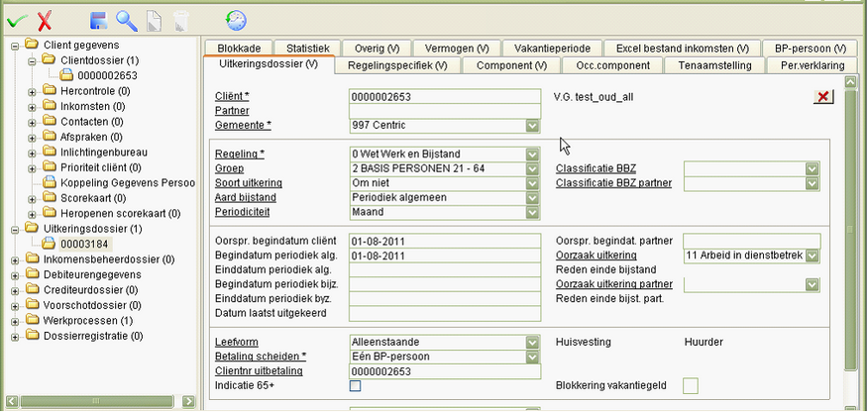Image resolution: width=868 pixels, height=412 pixels.
Task: Open the Occ.component tab
Action: pyautogui.click(x=612, y=65)
